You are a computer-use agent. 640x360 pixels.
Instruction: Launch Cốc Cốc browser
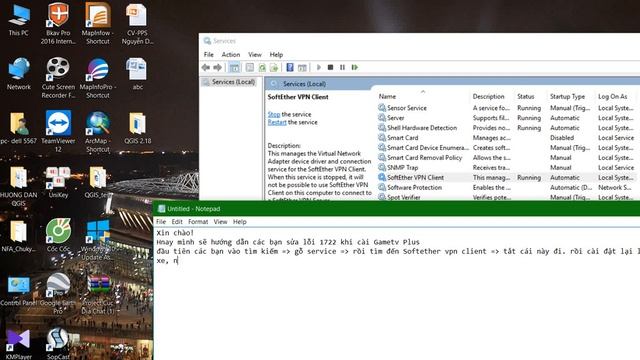(x=58, y=235)
